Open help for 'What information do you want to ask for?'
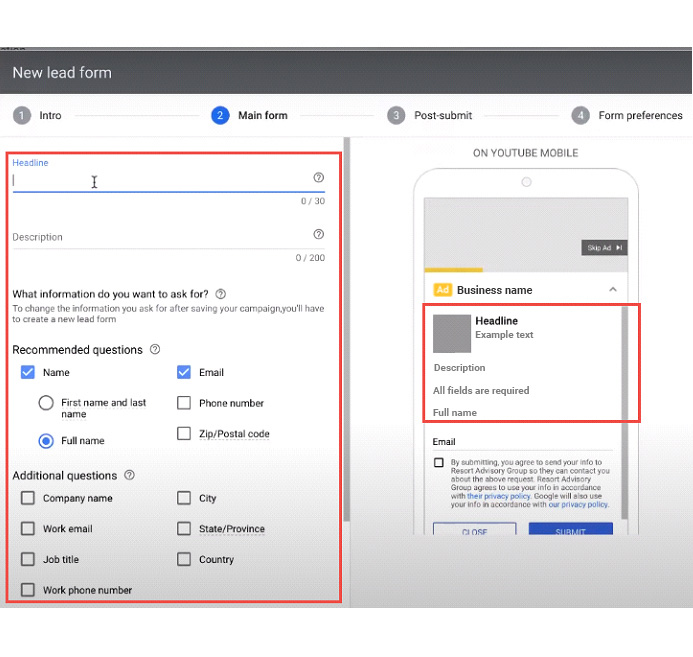 pos(221,294)
